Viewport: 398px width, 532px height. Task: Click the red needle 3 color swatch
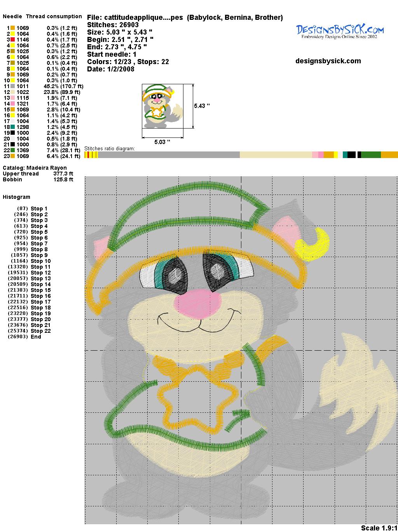(x=13, y=40)
